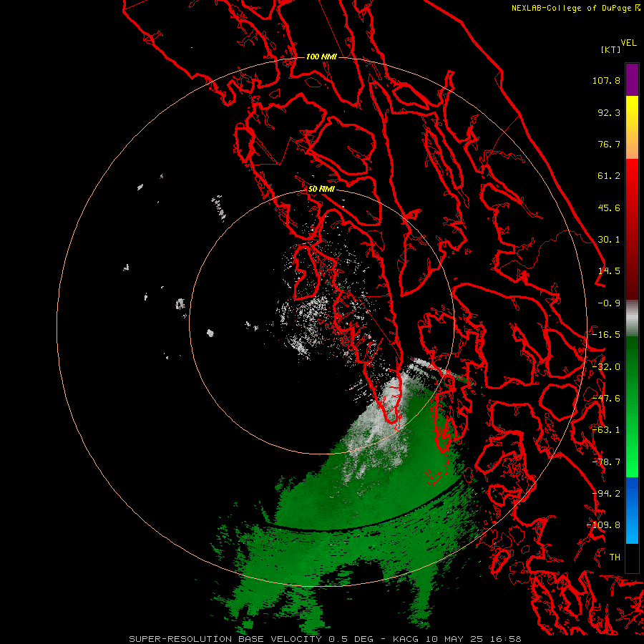Click the -0.9 velocity scale value
Viewport: 644px width, 644px height.
pos(609,303)
